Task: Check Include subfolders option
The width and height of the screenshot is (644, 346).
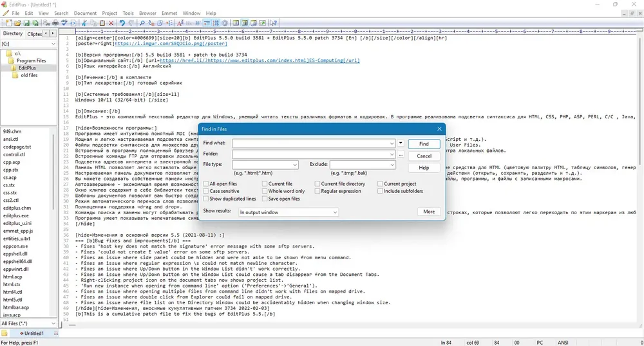Action: 381,191
